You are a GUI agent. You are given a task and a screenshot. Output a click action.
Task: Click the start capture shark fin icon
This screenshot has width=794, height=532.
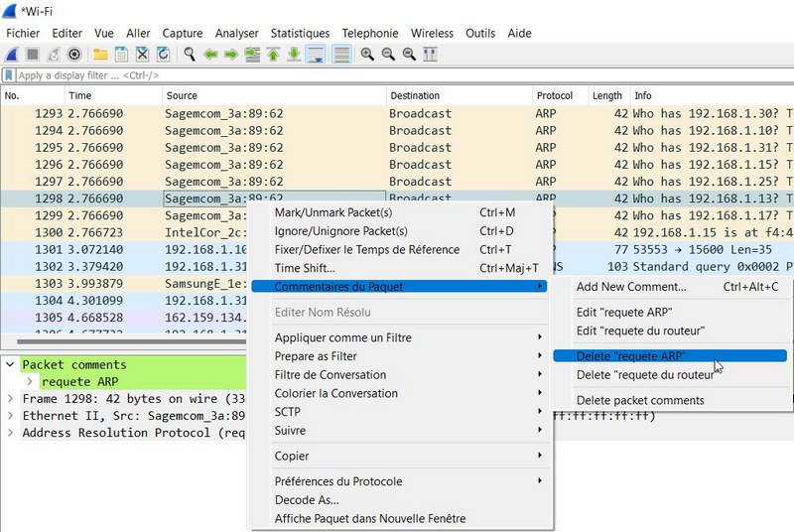coord(12,54)
